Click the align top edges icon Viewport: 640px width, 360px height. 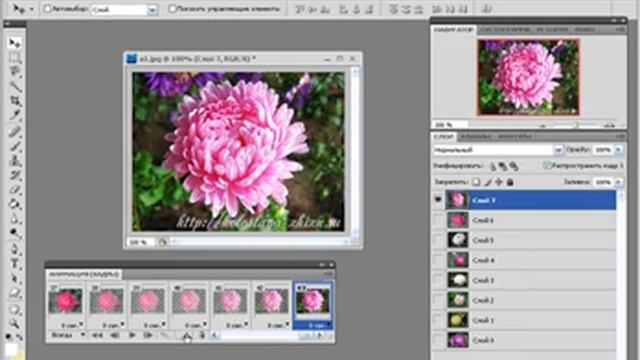pyautogui.click(x=300, y=9)
